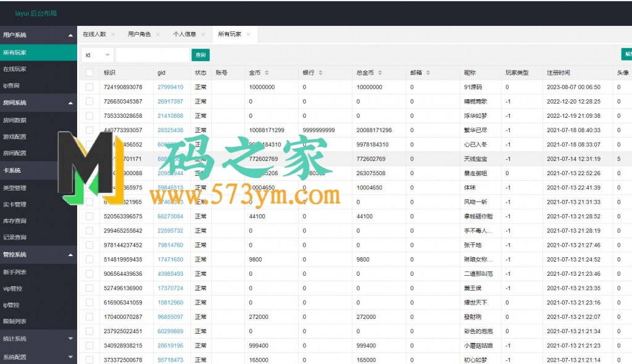Check the row with 标识 299465255842
This screenshot has height=364, width=632.
point(89,231)
